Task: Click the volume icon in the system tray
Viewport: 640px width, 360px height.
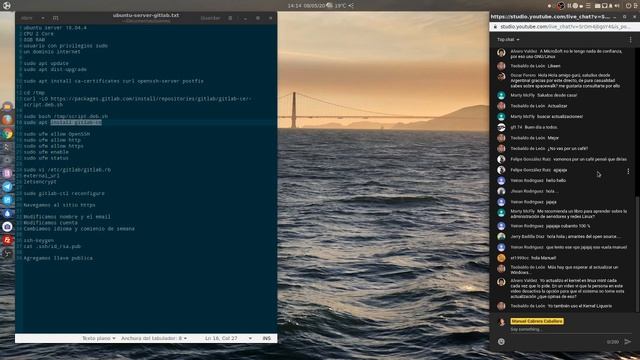Action: 617,6
